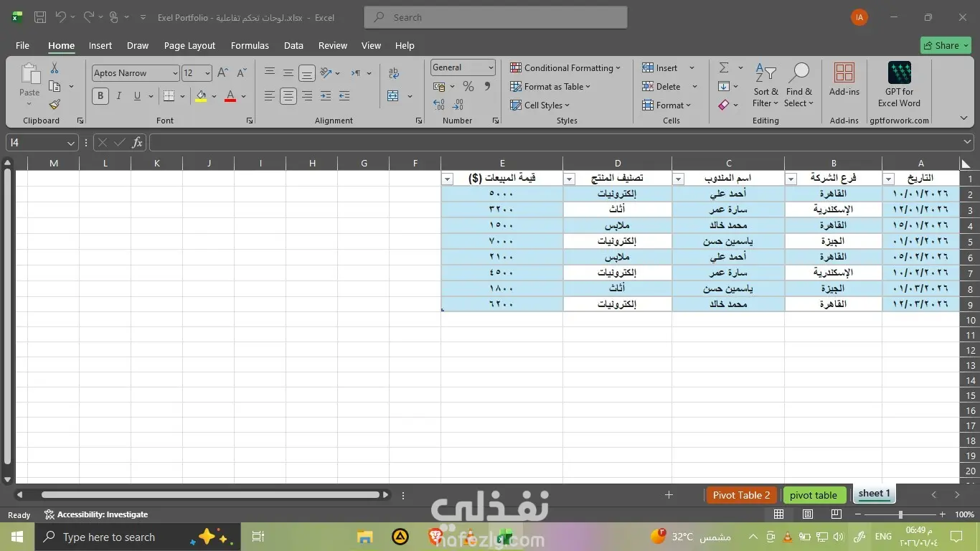Switch to Page Layout view in status bar
Screen dimensions: 980x551
[x=808, y=514]
